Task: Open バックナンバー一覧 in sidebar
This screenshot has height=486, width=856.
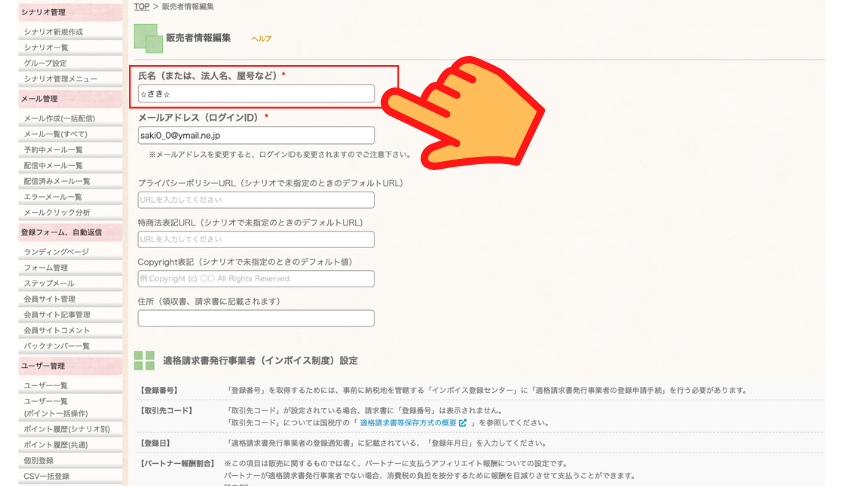Action: click(57, 346)
